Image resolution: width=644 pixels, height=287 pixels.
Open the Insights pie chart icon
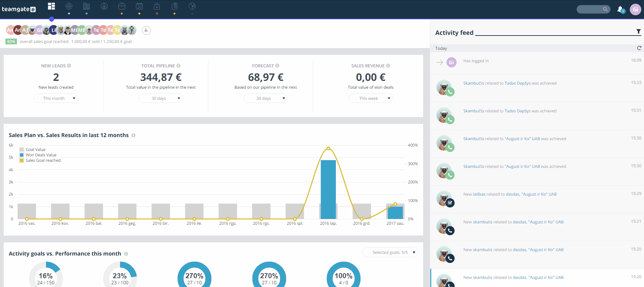(192, 6)
